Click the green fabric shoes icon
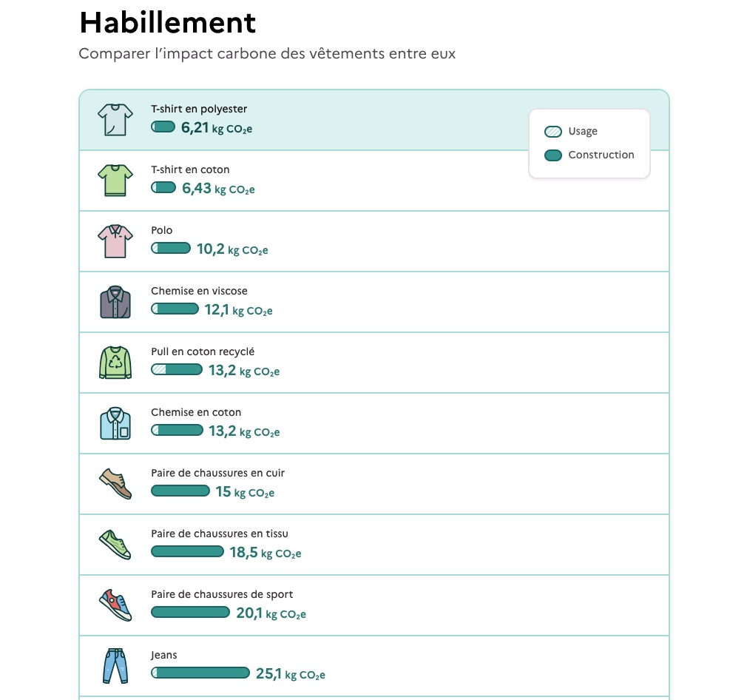747x700 pixels. (115, 544)
